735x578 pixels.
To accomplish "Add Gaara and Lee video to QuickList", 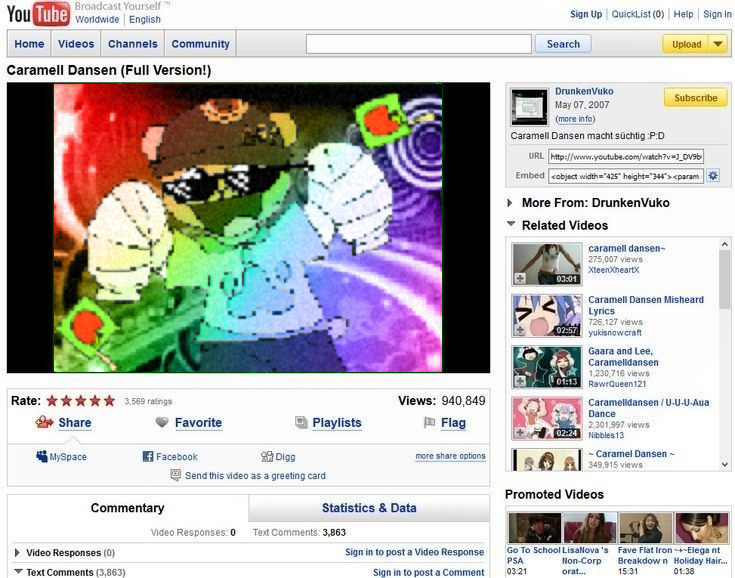I will pos(520,381).
